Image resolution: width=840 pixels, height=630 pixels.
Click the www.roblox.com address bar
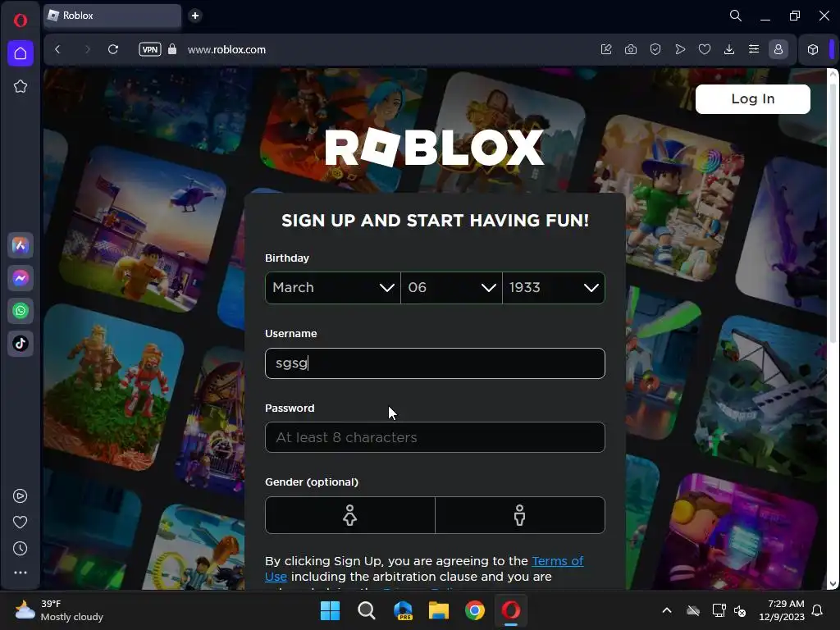(x=226, y=49)
